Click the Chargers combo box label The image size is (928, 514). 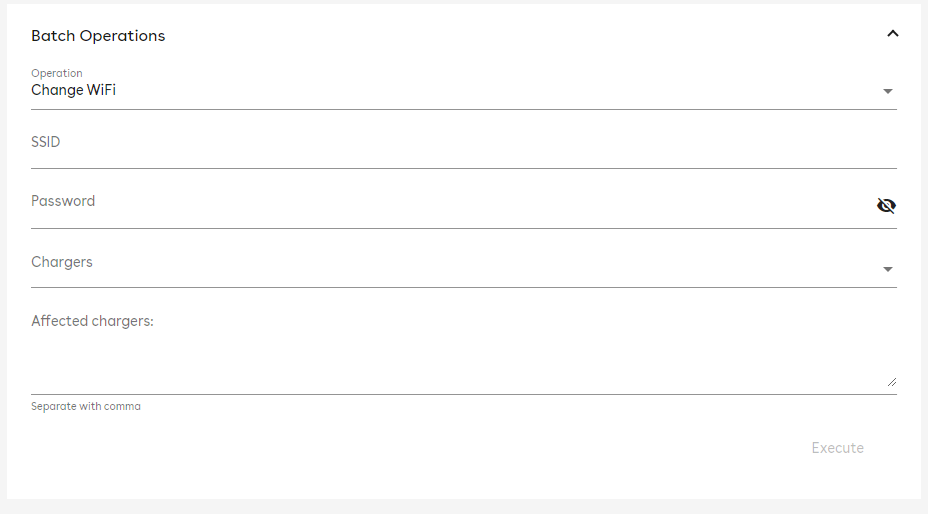62,262
